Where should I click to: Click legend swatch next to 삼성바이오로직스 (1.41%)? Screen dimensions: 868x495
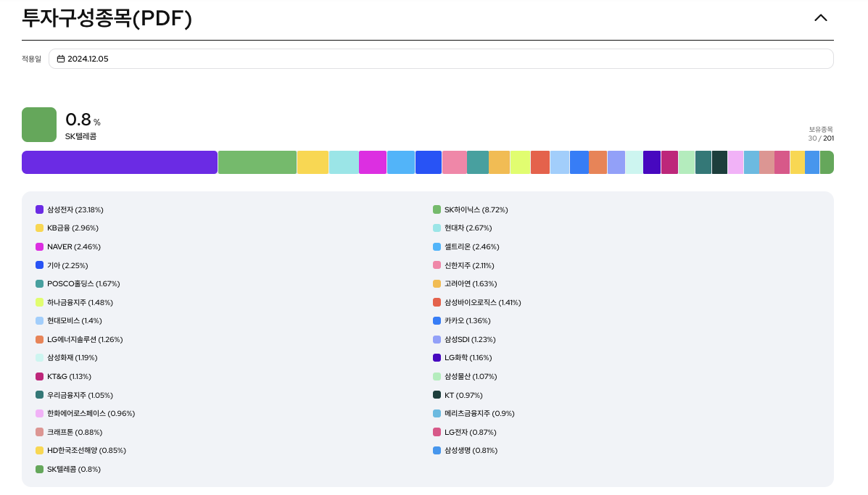tap(437, 302)
